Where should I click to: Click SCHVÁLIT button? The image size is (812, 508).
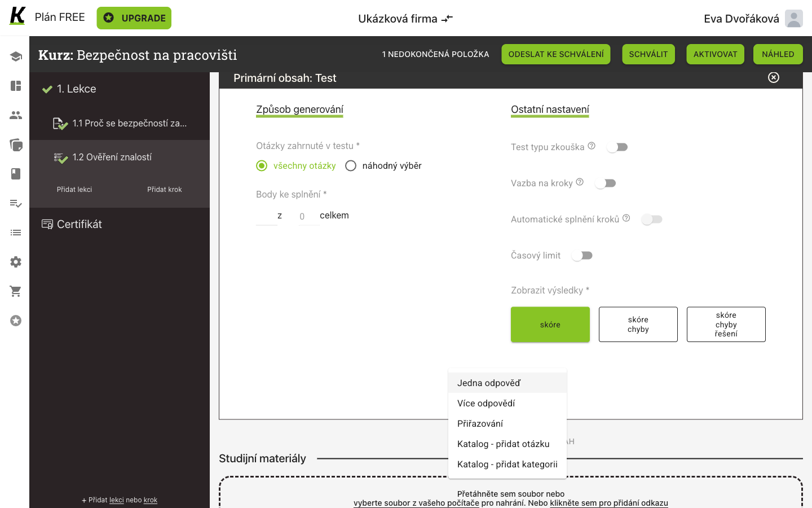648,54
